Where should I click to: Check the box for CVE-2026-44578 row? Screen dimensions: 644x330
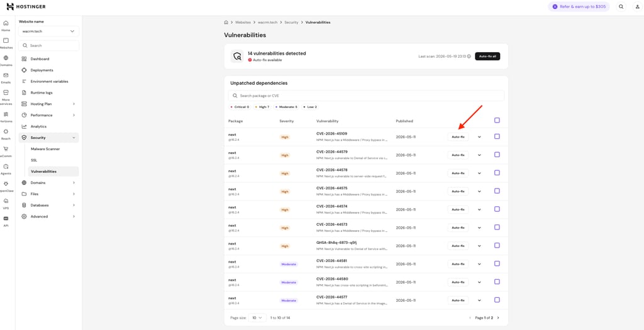pyautogui.click(x=497, y=173)
